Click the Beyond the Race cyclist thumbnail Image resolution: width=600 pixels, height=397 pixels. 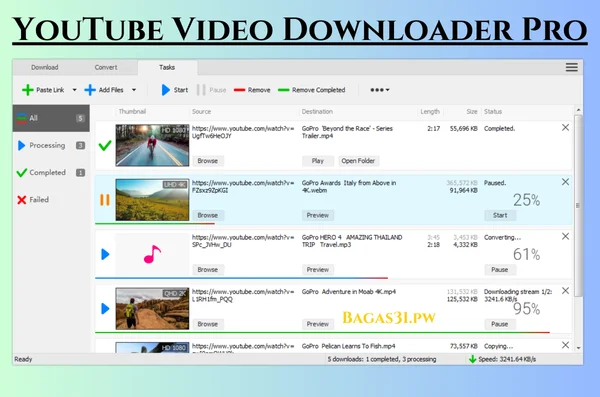click(x=152, y=145)
